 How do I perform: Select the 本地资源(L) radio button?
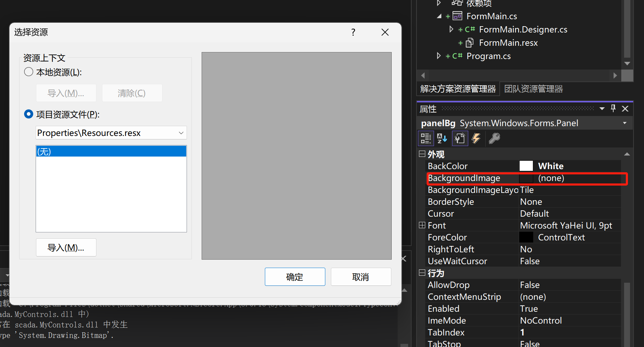[29, 72]
